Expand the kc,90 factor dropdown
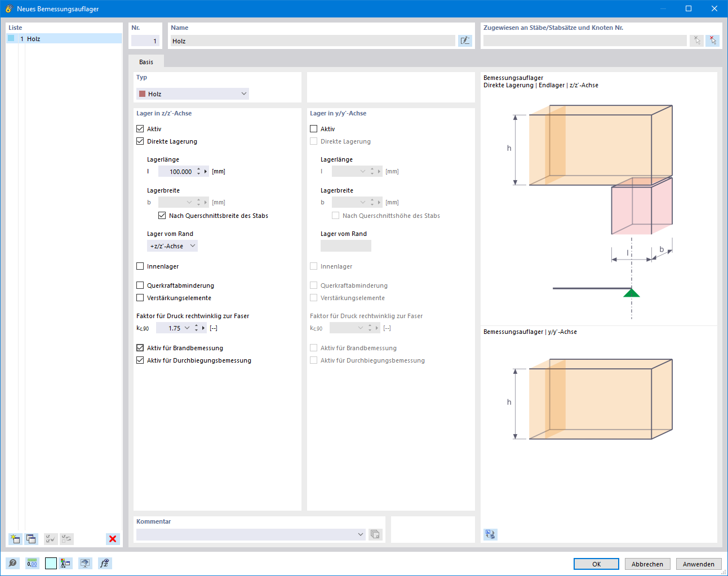The height and width of the screenshot is (576, 728). 188,328
